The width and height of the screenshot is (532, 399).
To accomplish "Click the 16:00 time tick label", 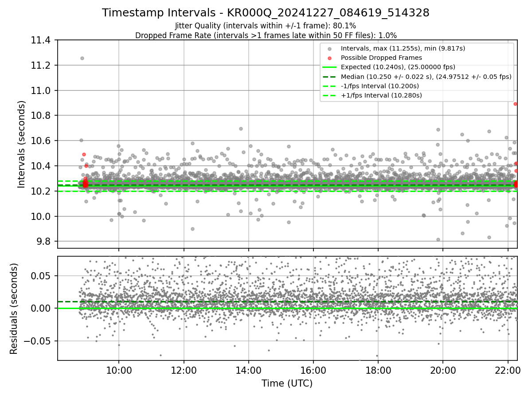I will pos(313,371).
